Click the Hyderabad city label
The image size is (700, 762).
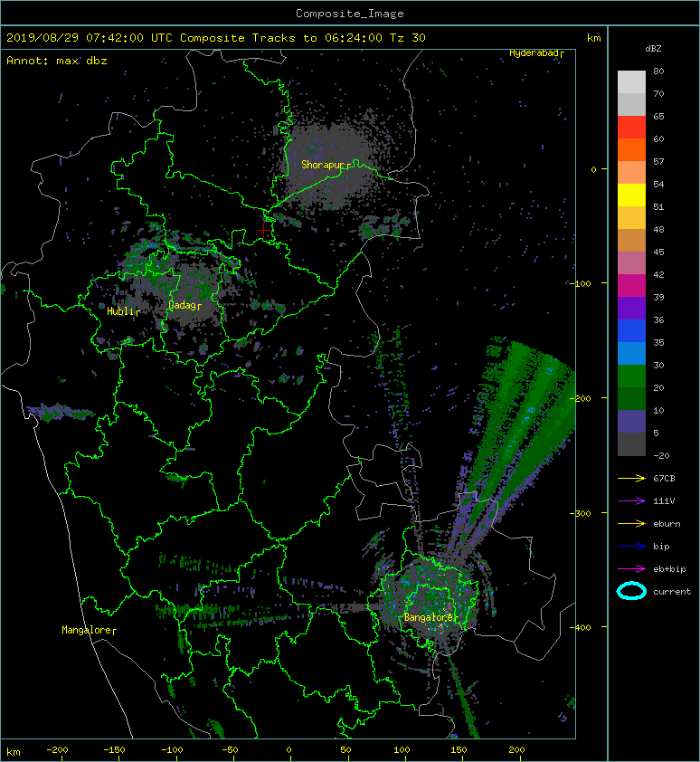coord(536,53)
